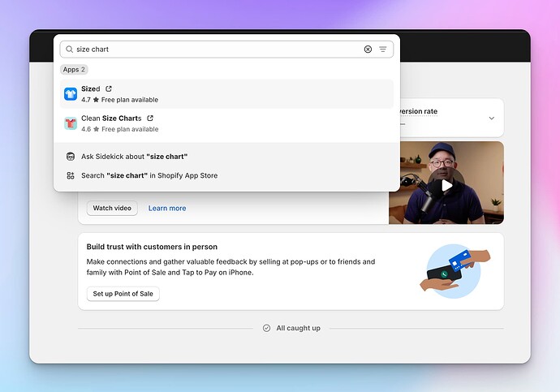The image size is (560, 392).
Task: Click the Watch video button
Action: point(112,208)
